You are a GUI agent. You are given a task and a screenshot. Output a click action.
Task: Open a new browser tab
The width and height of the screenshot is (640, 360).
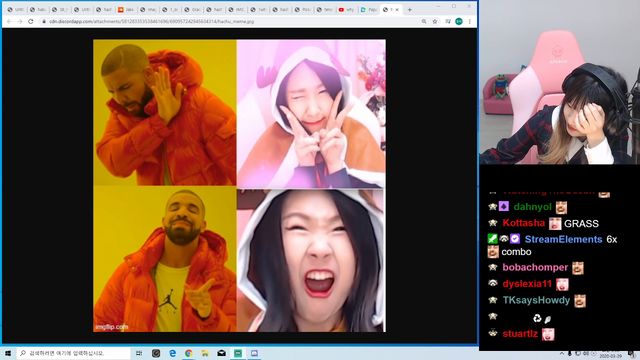coord(409,9)
